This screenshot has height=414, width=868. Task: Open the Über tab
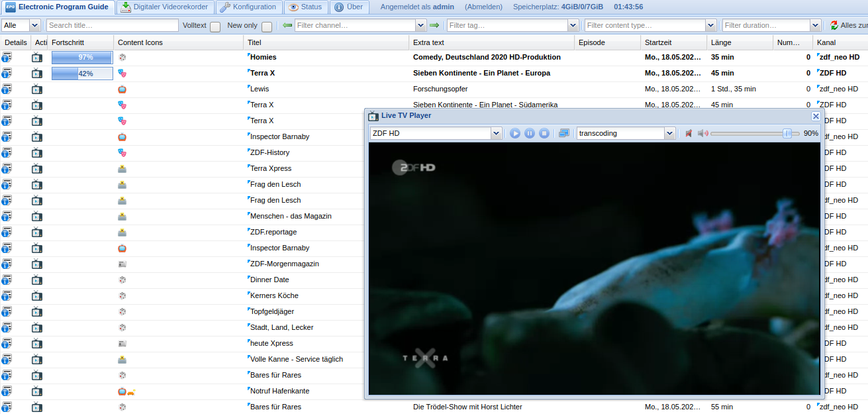[349, 7]
